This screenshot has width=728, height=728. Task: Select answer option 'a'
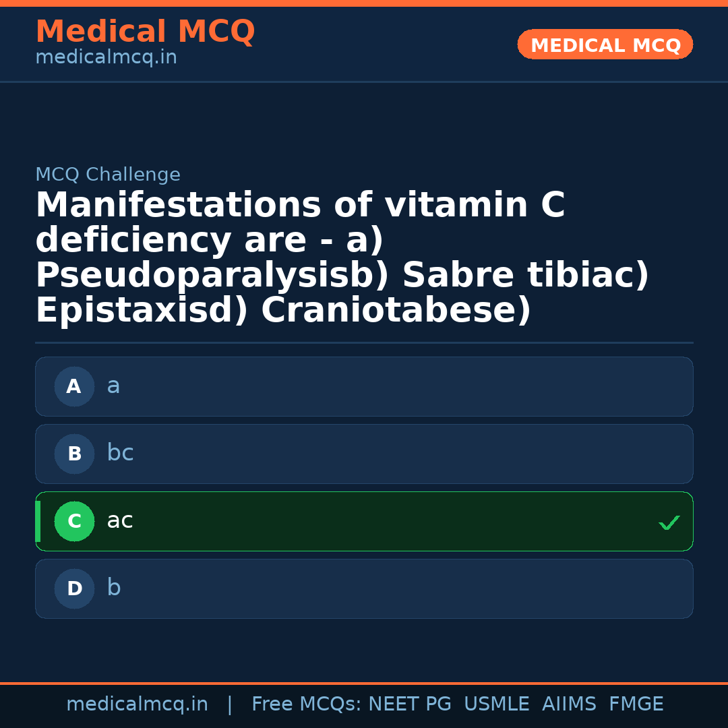tap(364, 387)
